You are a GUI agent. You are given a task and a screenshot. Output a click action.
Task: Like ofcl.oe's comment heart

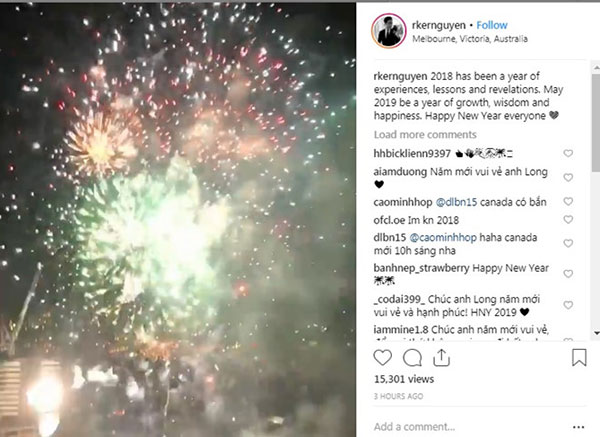tap(568, 219)
